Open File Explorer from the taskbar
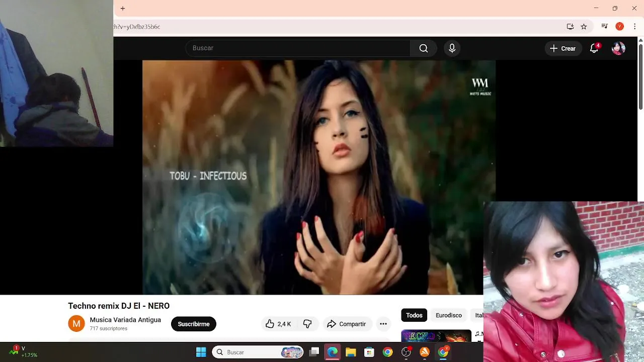Viewport: 644px width, 362px height. [351, 352]
